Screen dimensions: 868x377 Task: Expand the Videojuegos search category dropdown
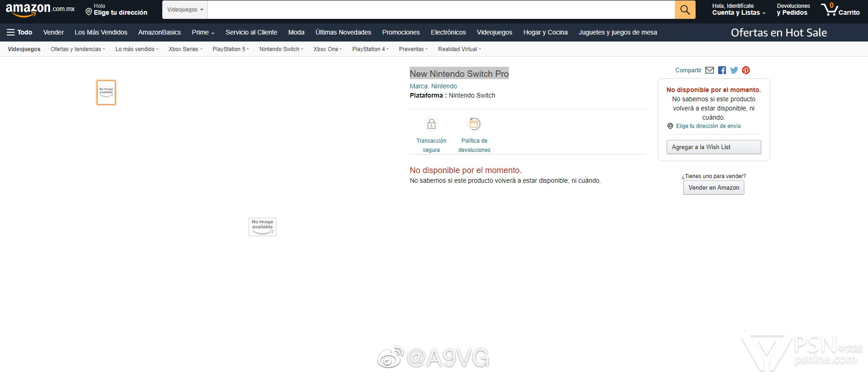[x=185, y=10]
